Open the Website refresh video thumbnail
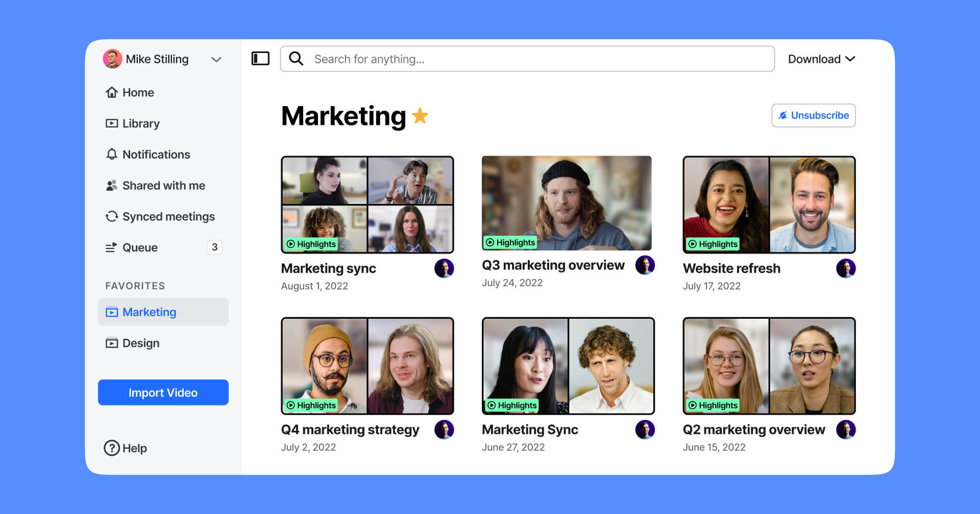Image resolution: width=980 pixels, height=514 pixels. (769, 204)
